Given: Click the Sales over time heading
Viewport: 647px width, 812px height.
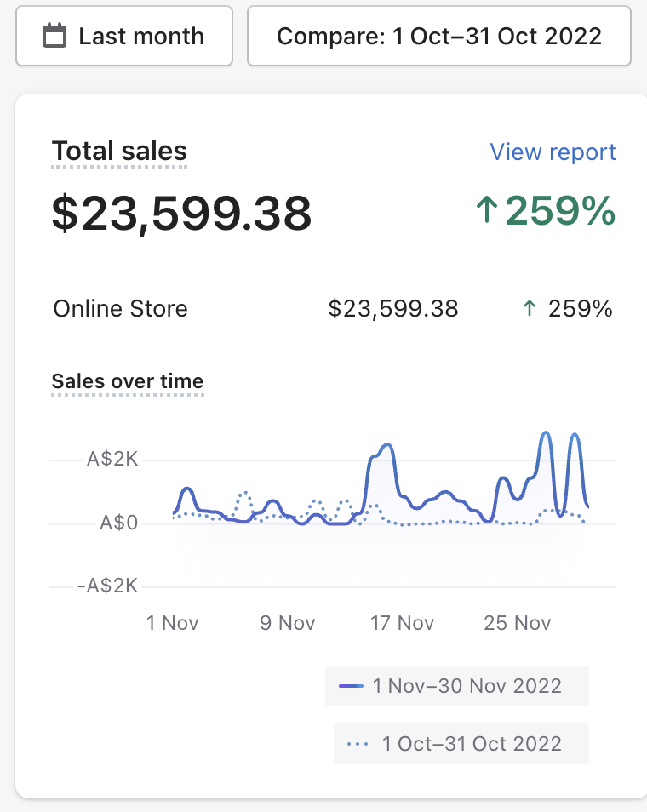Looking at the screenshot, I should 128,381.
